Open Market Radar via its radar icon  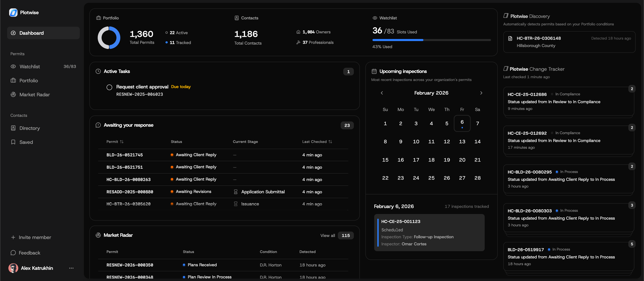(13, 94)
